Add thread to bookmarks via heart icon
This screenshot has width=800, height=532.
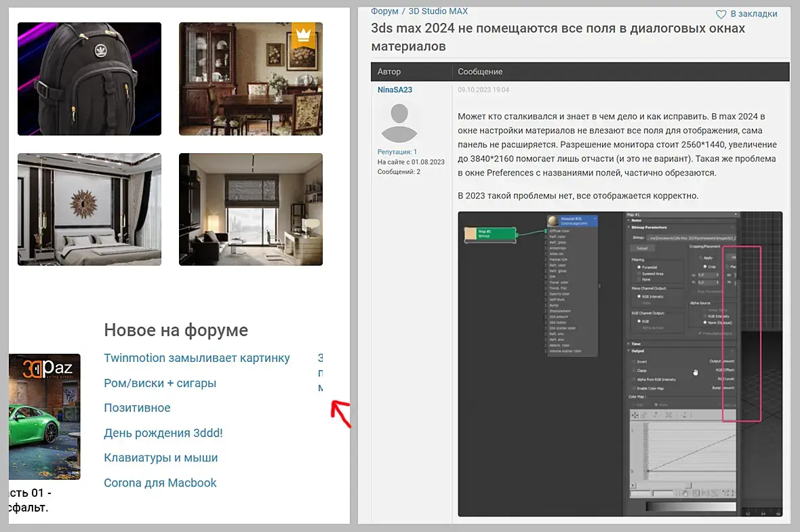click(x=721, y=14)
